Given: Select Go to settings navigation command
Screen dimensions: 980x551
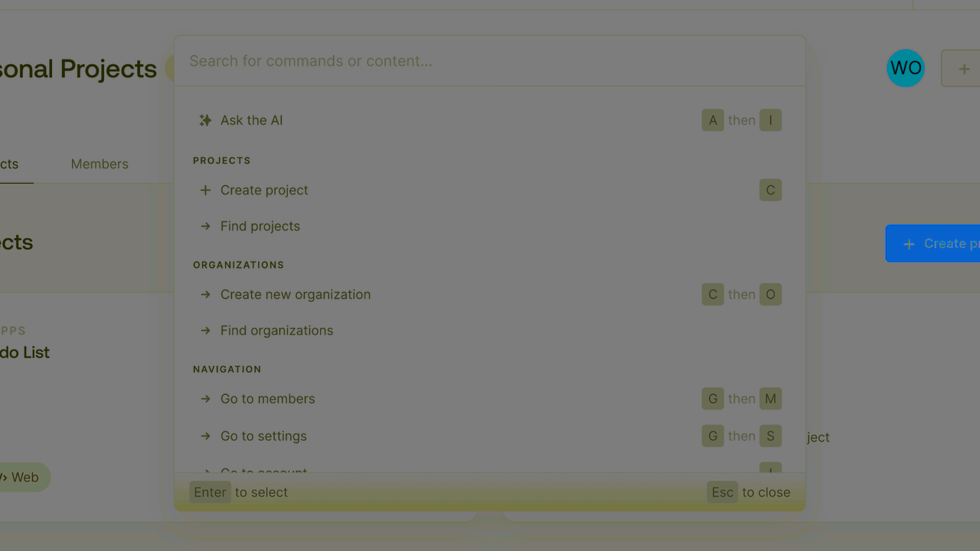Looking at the screenshot, I should pyautogui.click(x=264, y=436).
